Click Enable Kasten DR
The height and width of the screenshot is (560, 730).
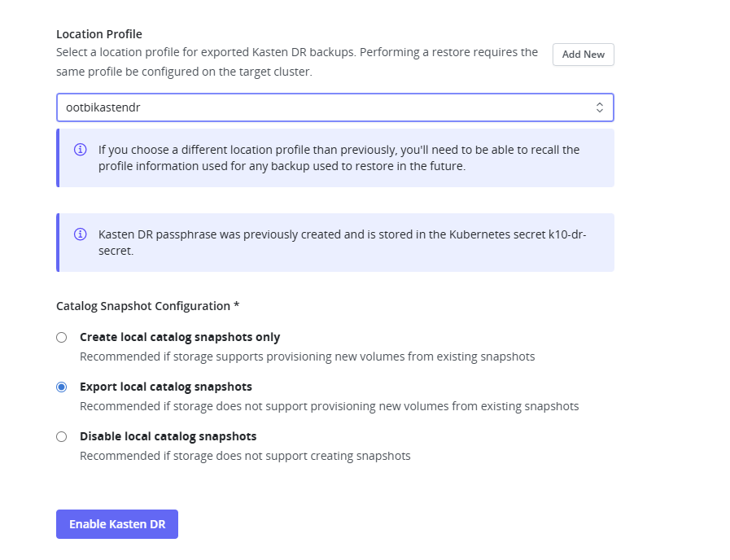coord(116,523)
